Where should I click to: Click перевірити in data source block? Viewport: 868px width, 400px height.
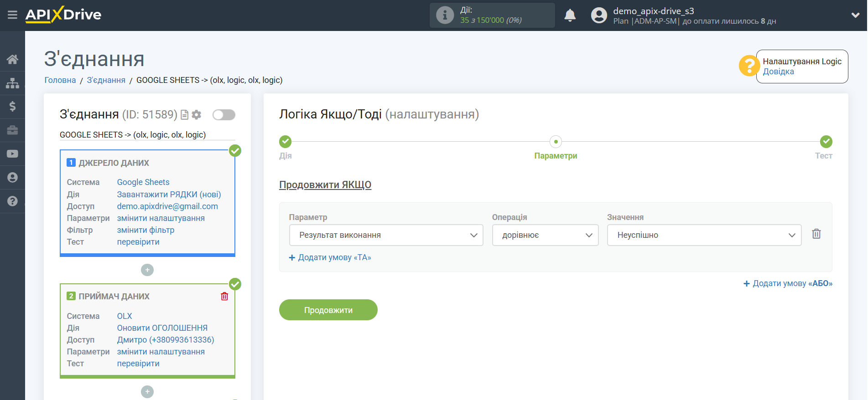point(138,242)
